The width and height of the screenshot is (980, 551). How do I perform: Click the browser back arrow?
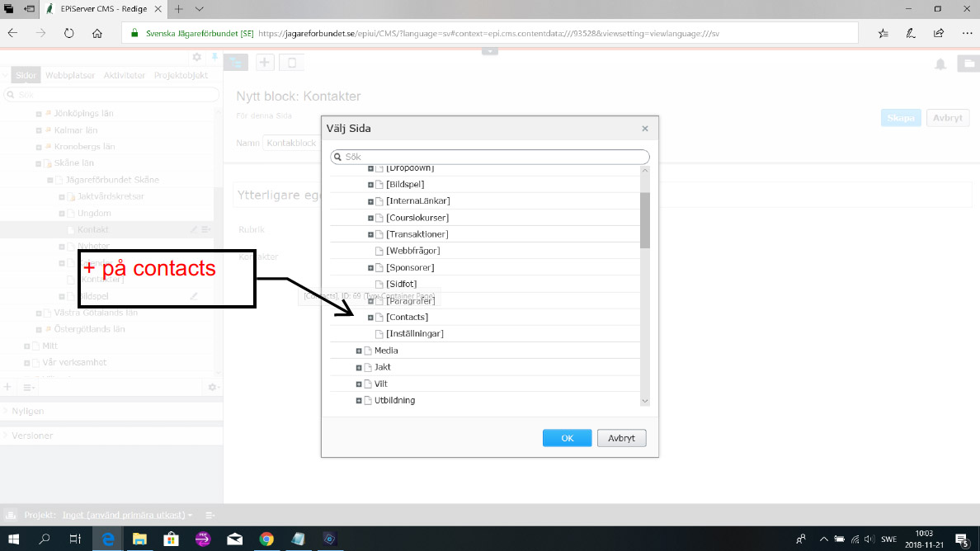12,33
